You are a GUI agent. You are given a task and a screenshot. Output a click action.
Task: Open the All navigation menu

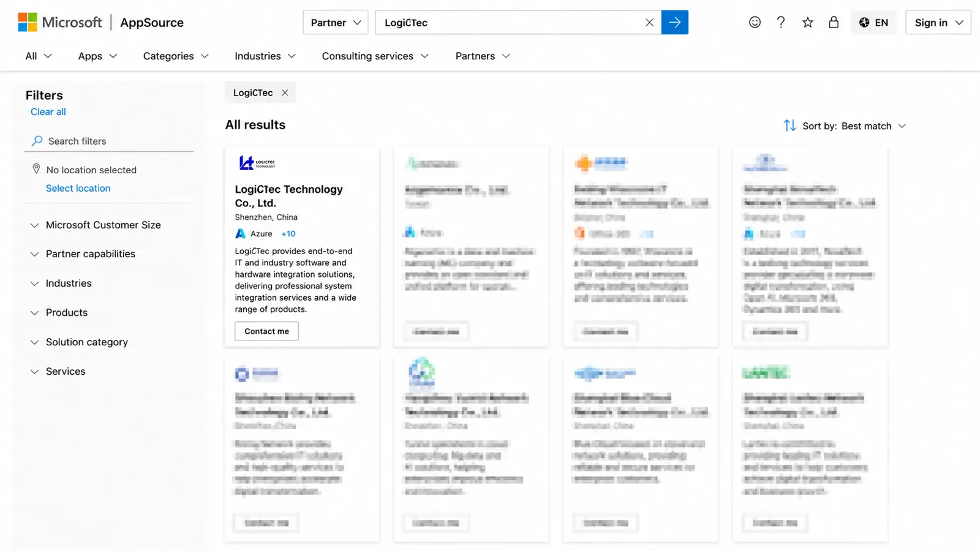(x=39, y=56)
